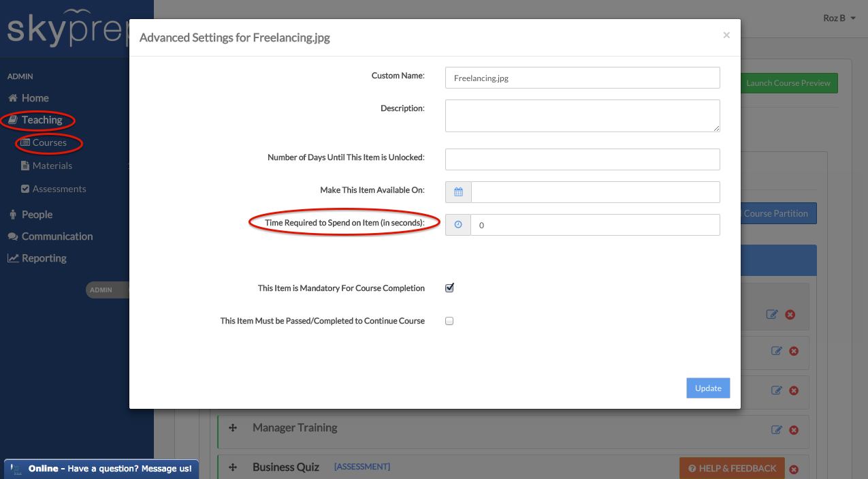
Task: Click the calendar icon for Make Available On
Action: coord(458,192)
